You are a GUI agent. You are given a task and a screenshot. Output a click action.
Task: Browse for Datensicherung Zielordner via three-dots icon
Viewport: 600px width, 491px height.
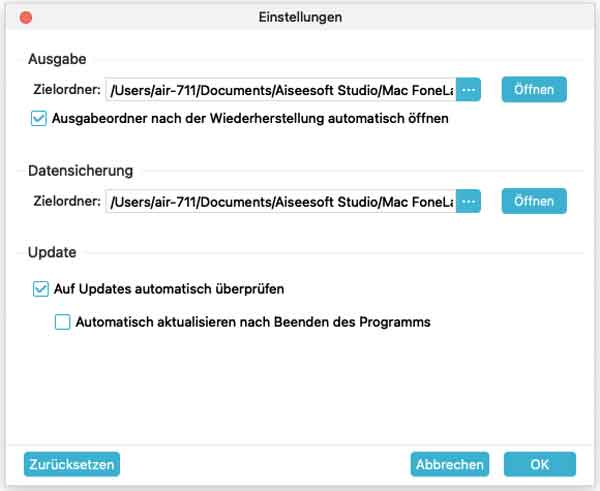coord(468,201)
